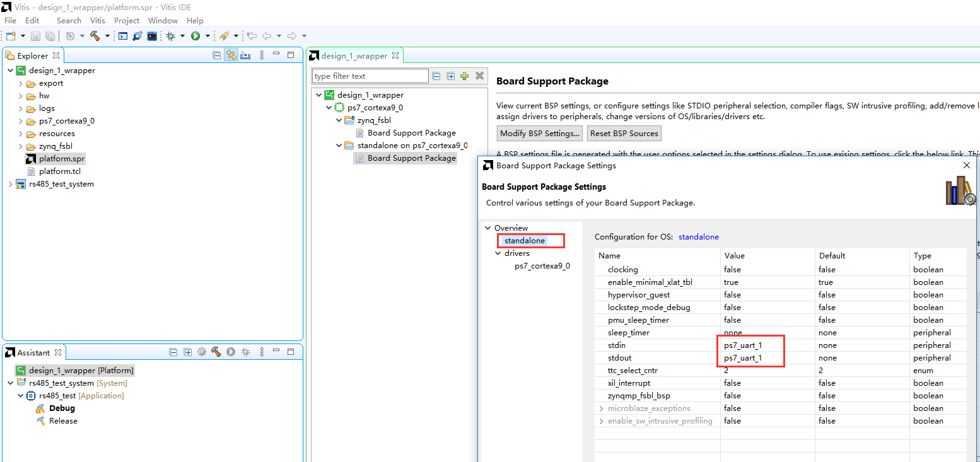Image resolution: width=980 pixels, height=462 pixels.
Task: Open the Search menu
Action: click(x=69, y=20)
